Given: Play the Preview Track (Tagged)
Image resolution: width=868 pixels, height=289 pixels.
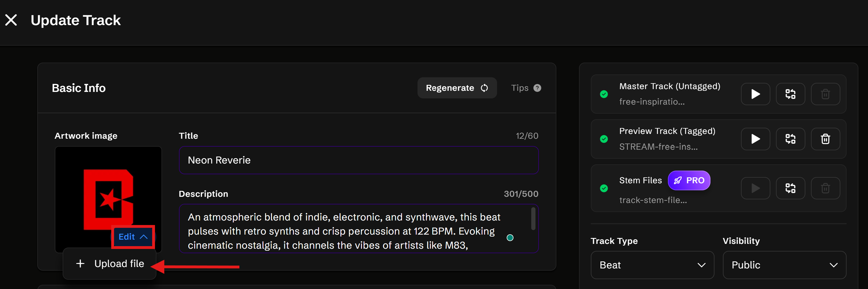Looking at the screenshot, I should [x=755, y=139].
